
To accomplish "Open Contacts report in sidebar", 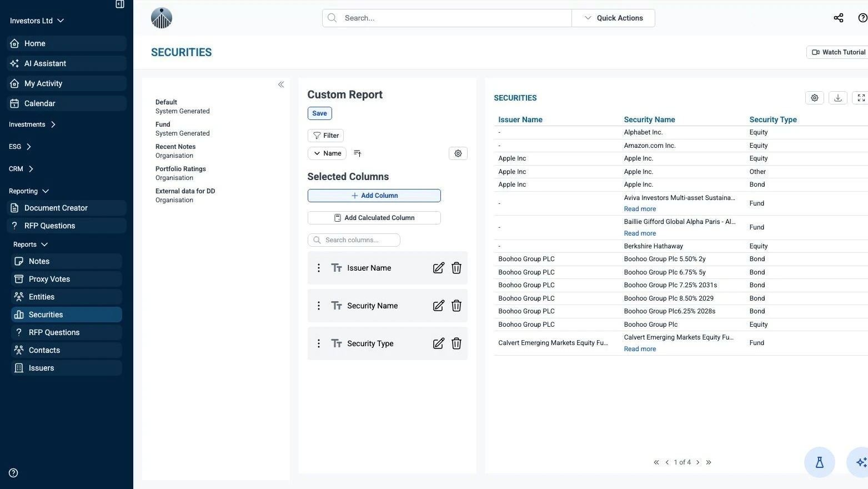I will tap(67, 350).
